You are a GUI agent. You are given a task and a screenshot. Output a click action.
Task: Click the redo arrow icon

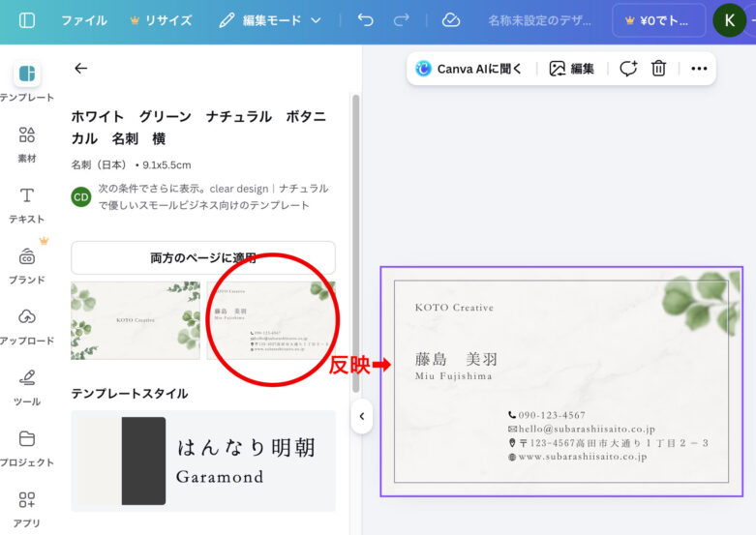[402, 20]
